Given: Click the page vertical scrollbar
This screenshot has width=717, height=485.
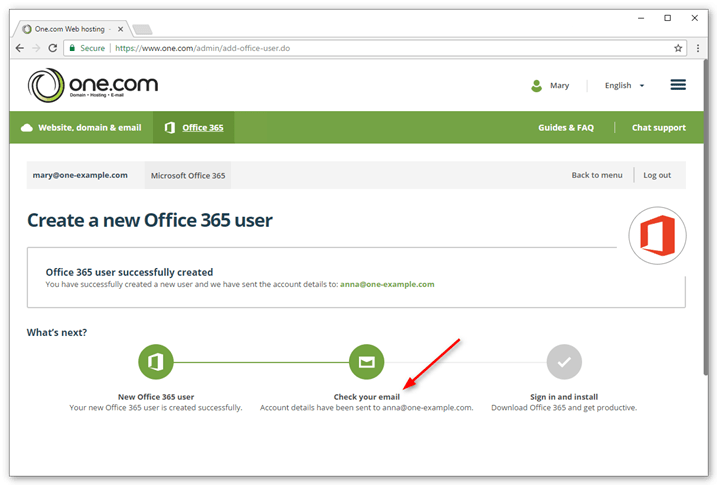Looking at the screenshot, I should (705, 218).
